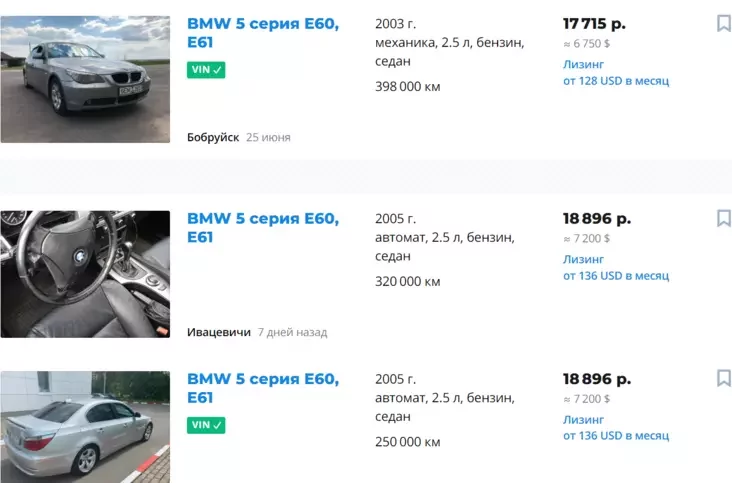Click Лизинг link for the Ивацевичи listing

point(583,259)
